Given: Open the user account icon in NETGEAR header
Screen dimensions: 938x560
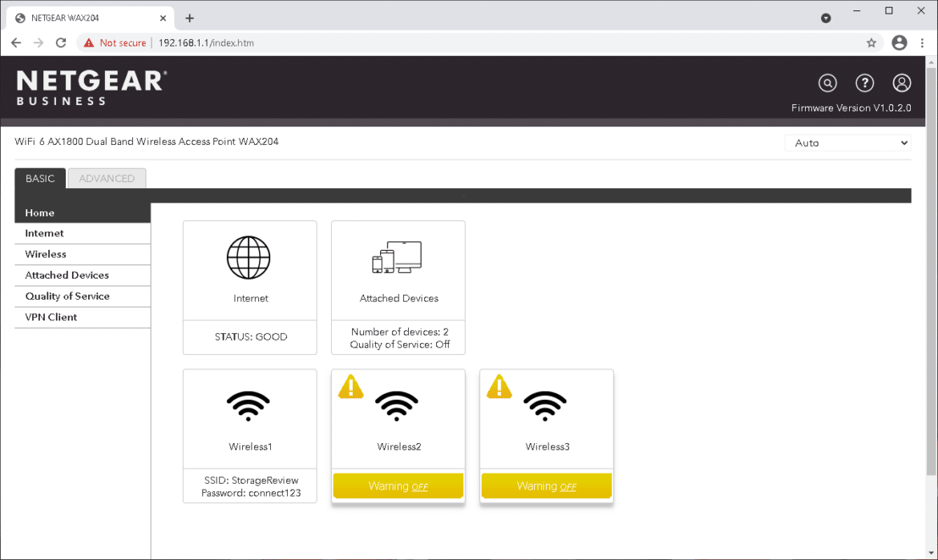Looking at the screenshot, I should (901, 83).
